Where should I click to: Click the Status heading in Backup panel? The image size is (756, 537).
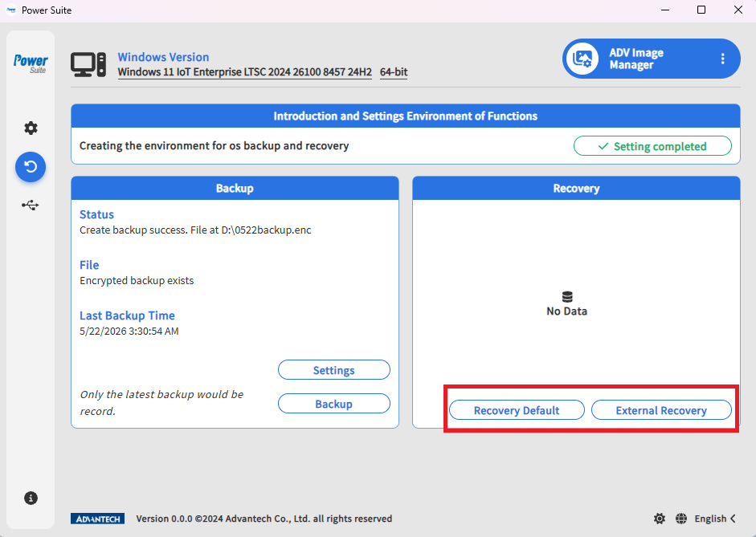pos(96,214)
